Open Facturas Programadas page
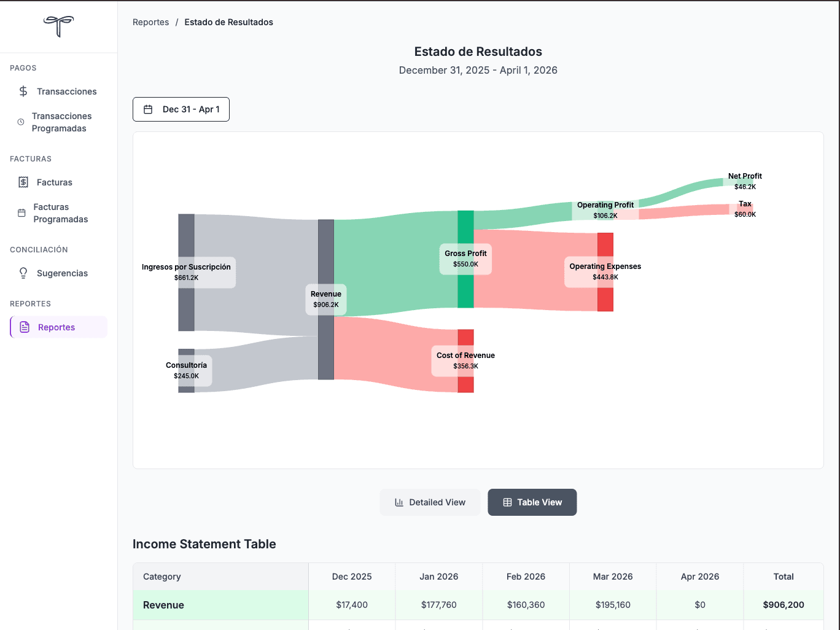The width and height of the screenshot is (840, 630). 60,213
